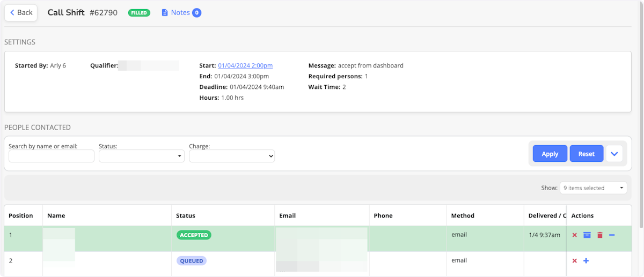
Task: Click the message text accept from dashboard
Action: (371, 65)
